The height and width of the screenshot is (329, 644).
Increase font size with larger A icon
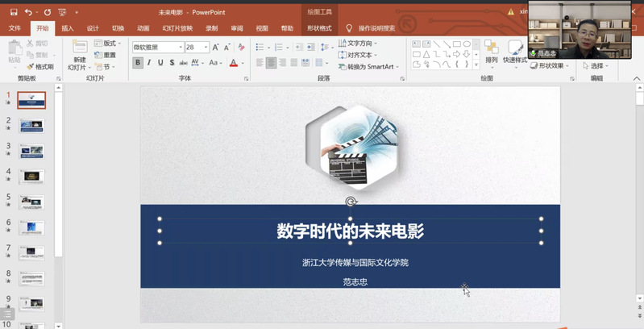(x=216, y=48)
